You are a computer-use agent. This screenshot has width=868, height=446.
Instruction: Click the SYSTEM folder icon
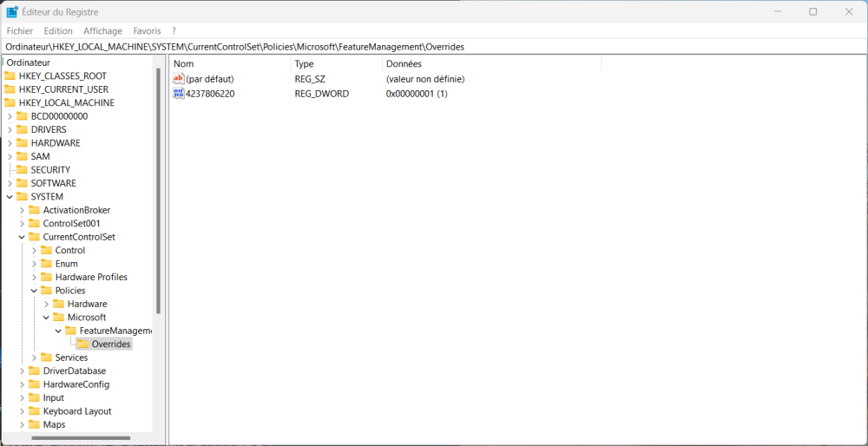click(x=22, y=196)
